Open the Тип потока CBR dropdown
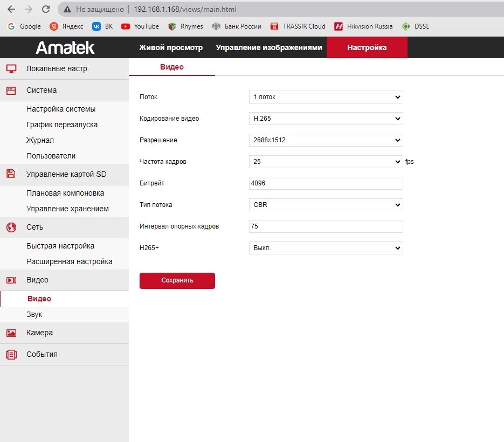The image size is (504, 442). 326,205
